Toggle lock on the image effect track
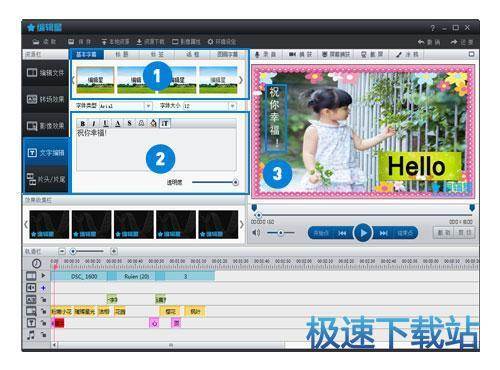Screen dimensions: 500x370 [43, 311]
